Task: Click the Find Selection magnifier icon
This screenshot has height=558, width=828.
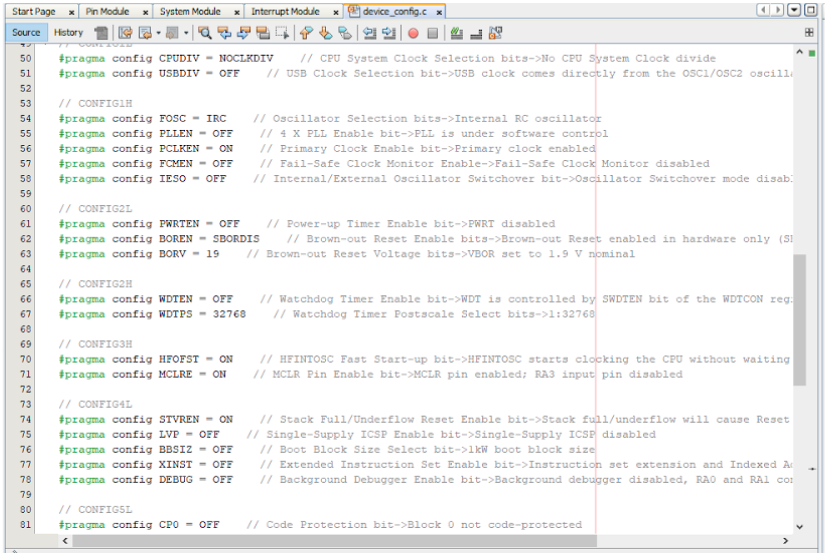Action: 205,33
